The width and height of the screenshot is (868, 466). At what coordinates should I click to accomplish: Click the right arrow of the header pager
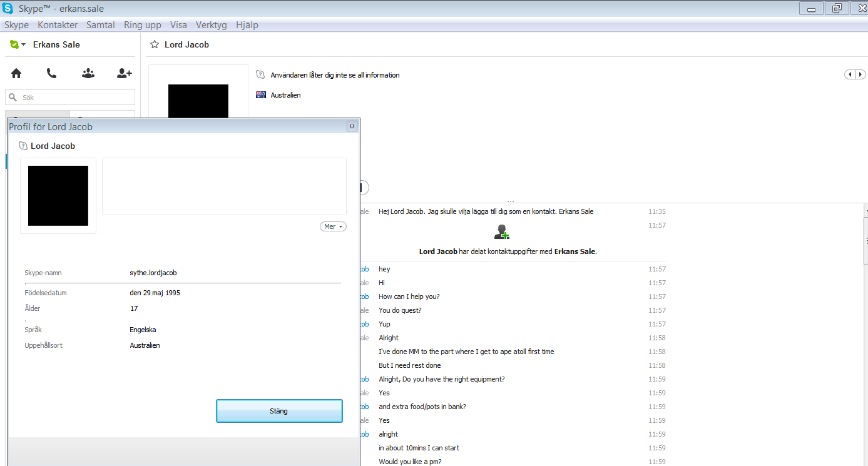860,74
